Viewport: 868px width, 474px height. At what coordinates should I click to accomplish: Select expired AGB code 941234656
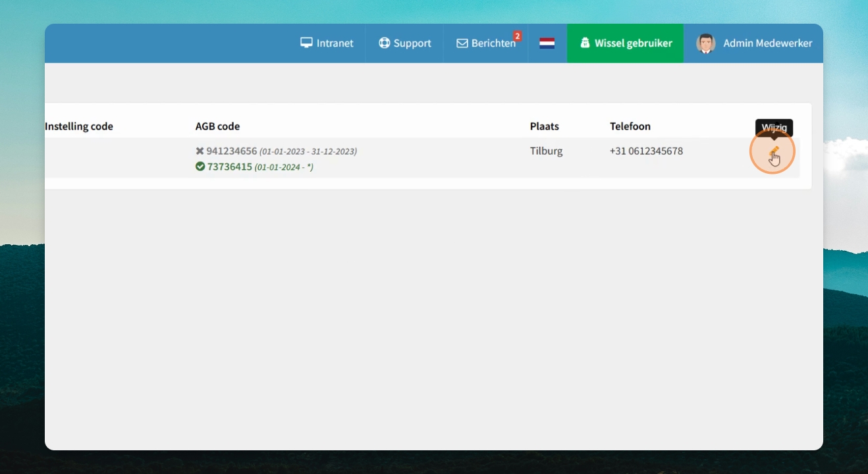pos(232,151)
